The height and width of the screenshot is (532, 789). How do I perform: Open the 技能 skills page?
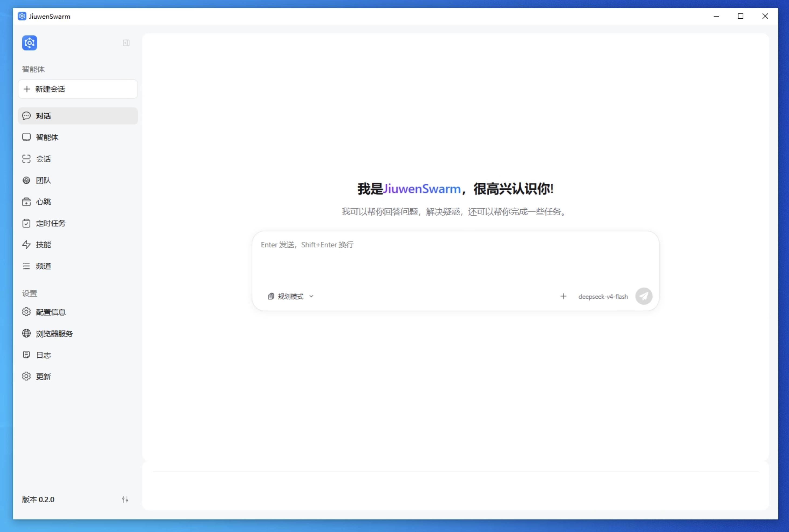coord(78,245)
